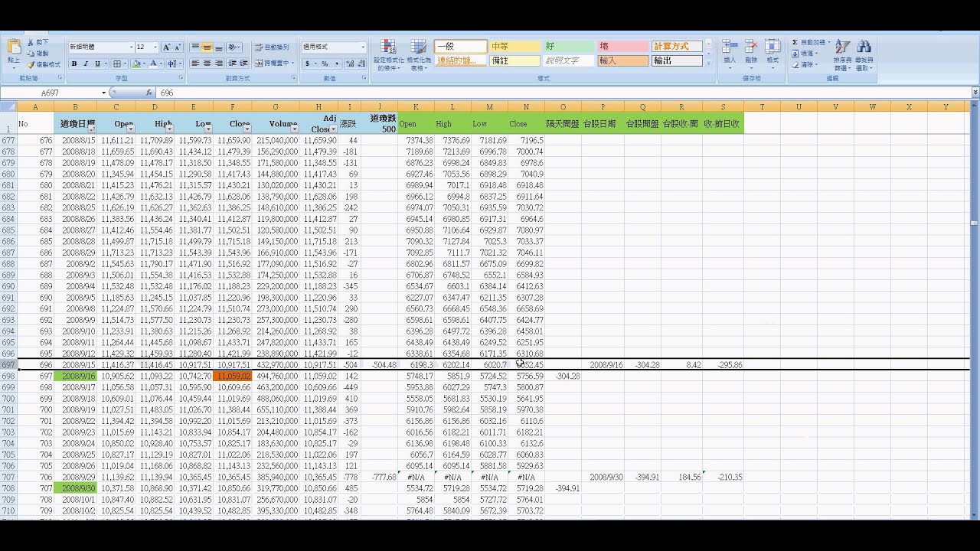Open the font settings dialog launcher
This screenshot has height=551, width=980.
pyautogui.click(x=181, y=78)
